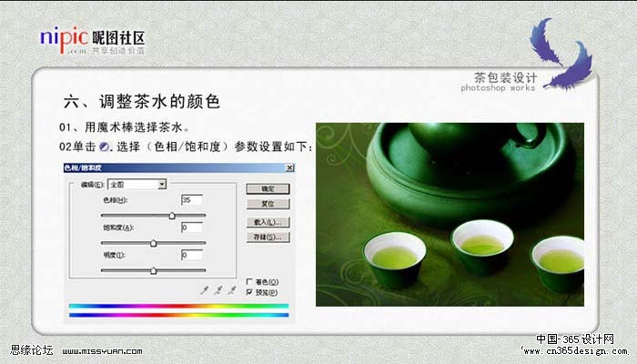Click the 饱和度 value input field
The height and width of the screenshot is (364, 637).
point(192,227)
